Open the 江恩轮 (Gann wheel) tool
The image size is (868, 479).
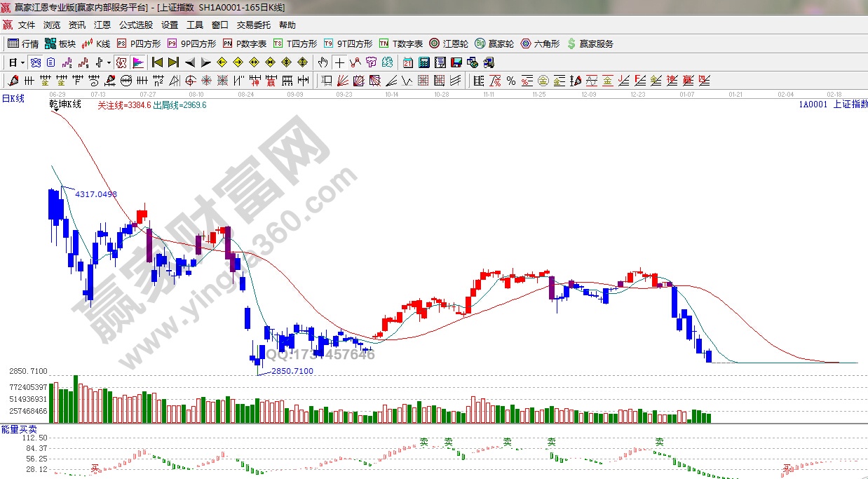pos(449,43)
